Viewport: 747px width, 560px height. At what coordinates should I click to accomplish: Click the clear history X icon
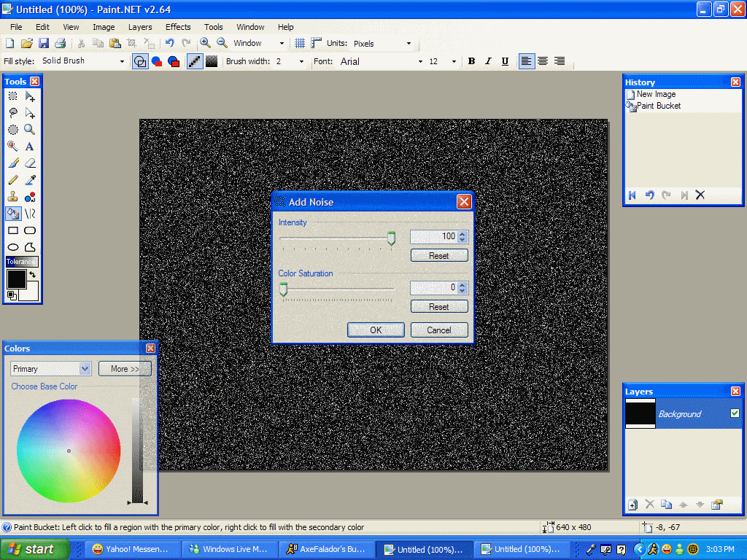coord(700,195)
